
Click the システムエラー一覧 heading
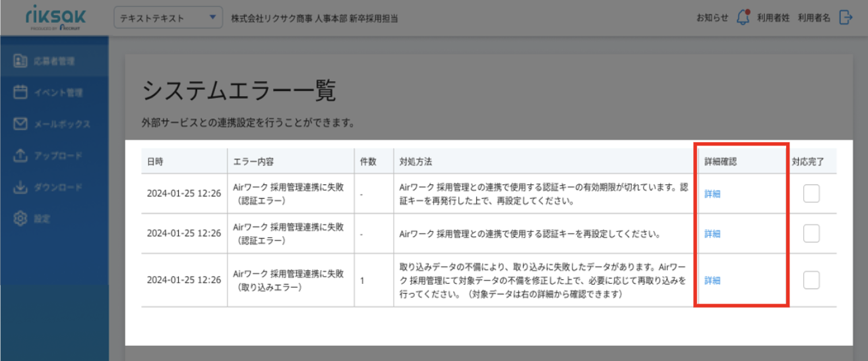tap(239, 91)
